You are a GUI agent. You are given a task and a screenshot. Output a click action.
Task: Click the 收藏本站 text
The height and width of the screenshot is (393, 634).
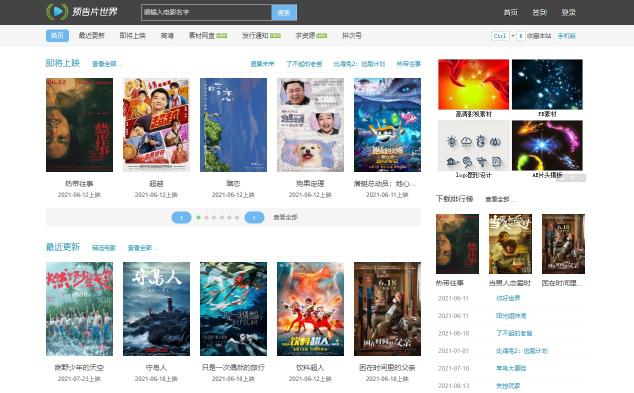click(x=539, y=36)
